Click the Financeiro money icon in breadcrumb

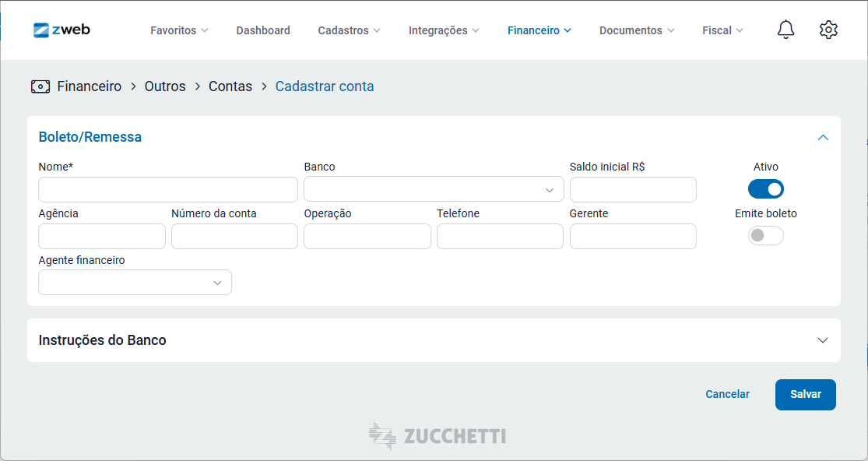click(40, 86)
